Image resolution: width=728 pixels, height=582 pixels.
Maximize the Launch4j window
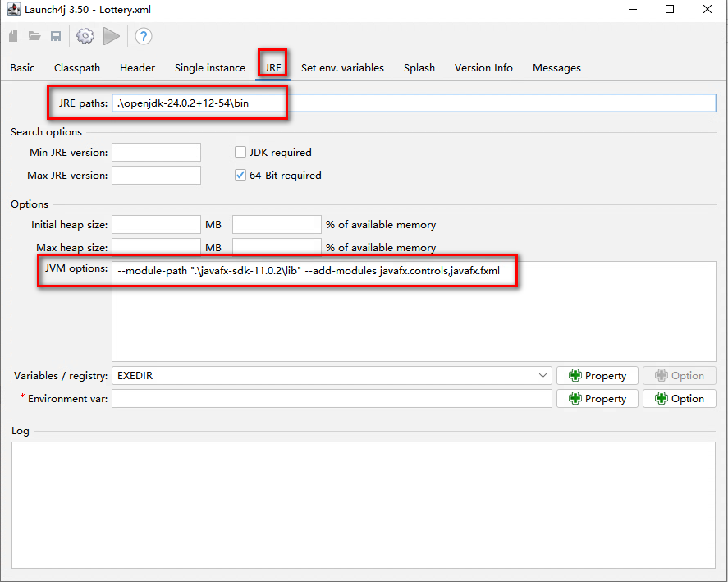(x=670, y=9)
